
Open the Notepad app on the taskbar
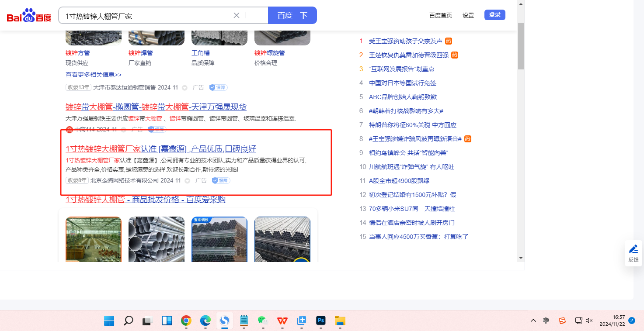(x=244, y=321)
